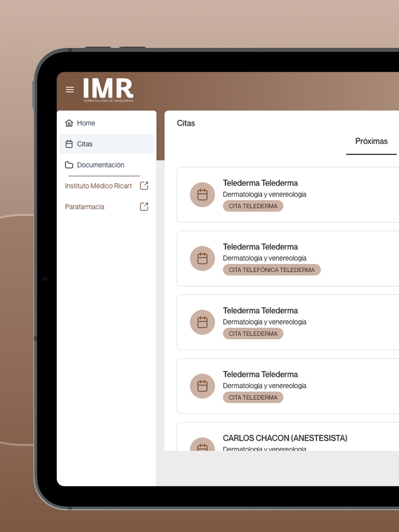Click external-link icon beside Instituto Médico Ricart
This screenshot has height=532, width=399.
[144, 186]
